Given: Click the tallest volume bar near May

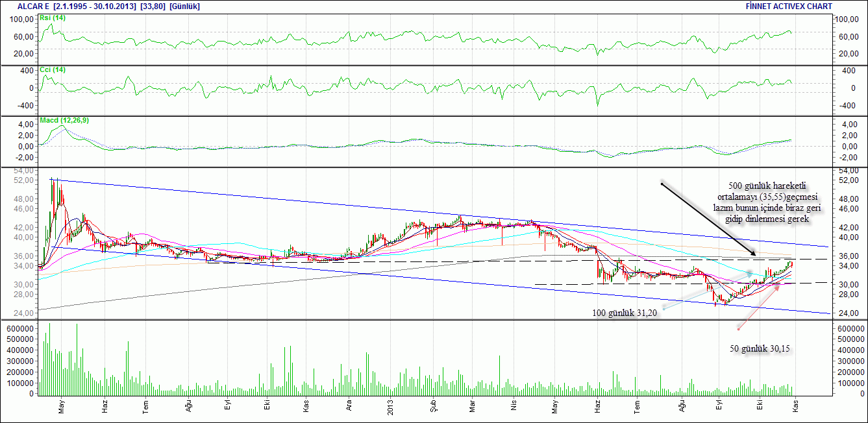Looking at the screenshot, I should pos(49,359).
